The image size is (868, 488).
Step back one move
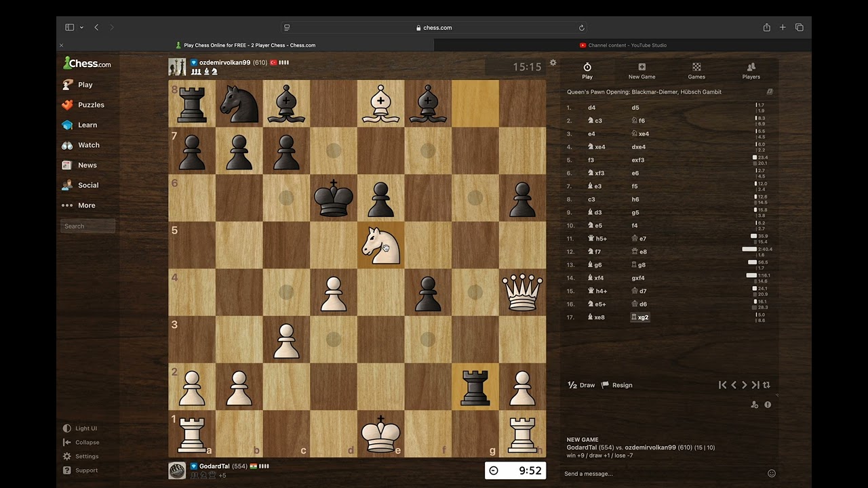(x=734, y=385)
